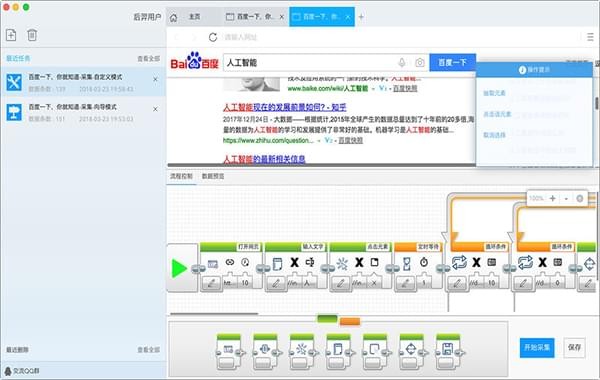Click the 交流QQ群 penguin entry at bottom left
The height and width of the screenshot is (380, 600).
(x=22, y=371)
